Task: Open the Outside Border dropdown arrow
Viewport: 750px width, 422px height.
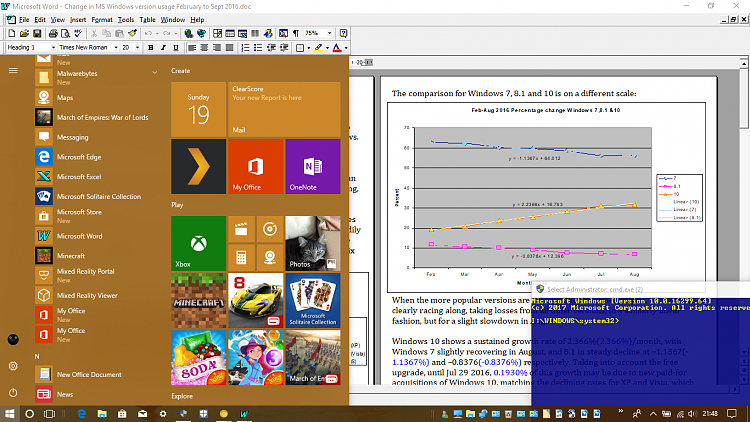Action: pyautogui.click(x=309, y=48)
